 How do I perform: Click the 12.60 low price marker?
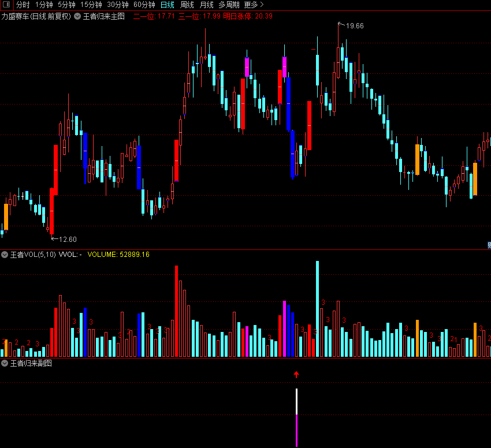[67, 239]
